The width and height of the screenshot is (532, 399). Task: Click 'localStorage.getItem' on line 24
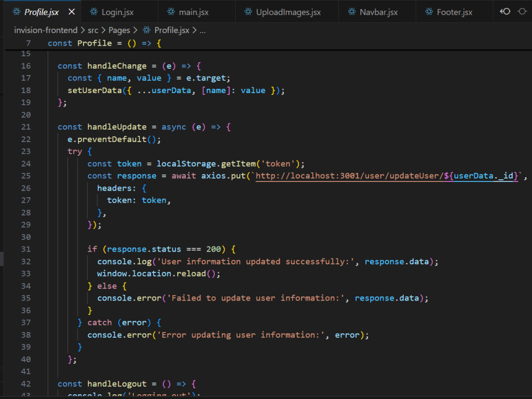click(x=206, y=163)
